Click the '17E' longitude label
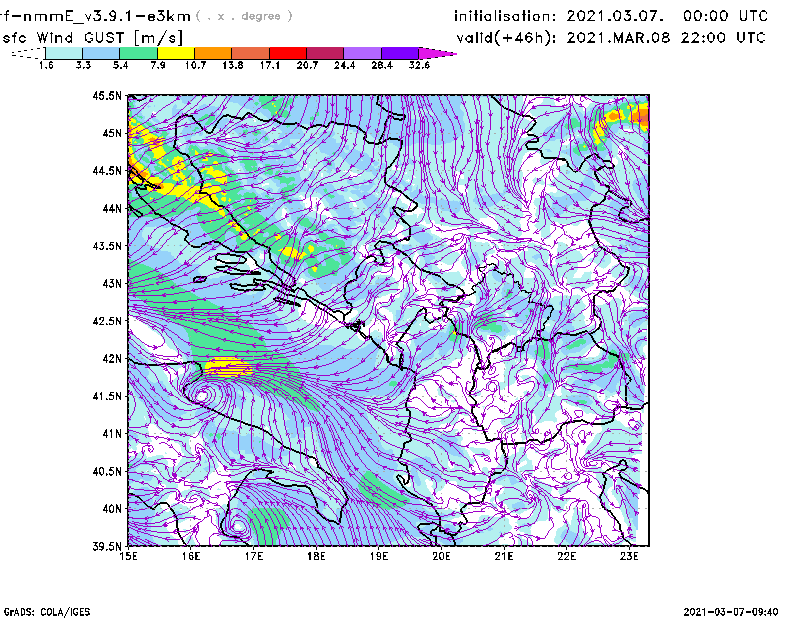The height and width of the screenshot is (618, 800). [x=254, y=556]
